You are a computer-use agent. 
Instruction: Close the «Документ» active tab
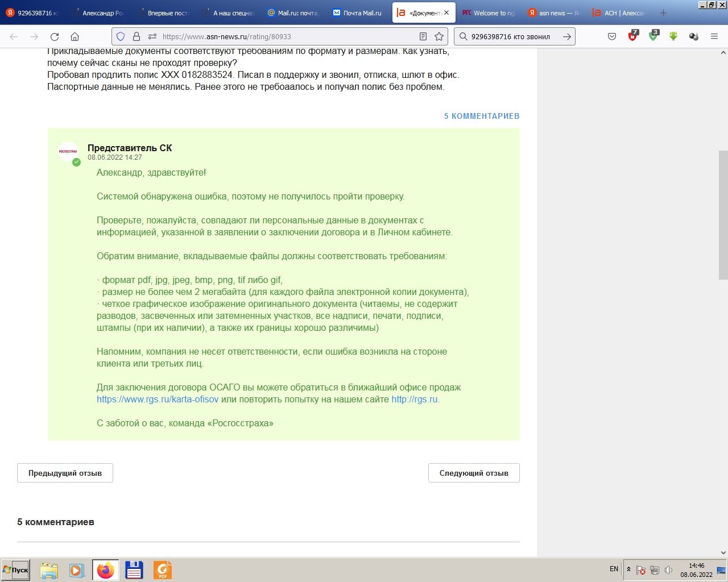pyautogui.click(x=446, y=13)
